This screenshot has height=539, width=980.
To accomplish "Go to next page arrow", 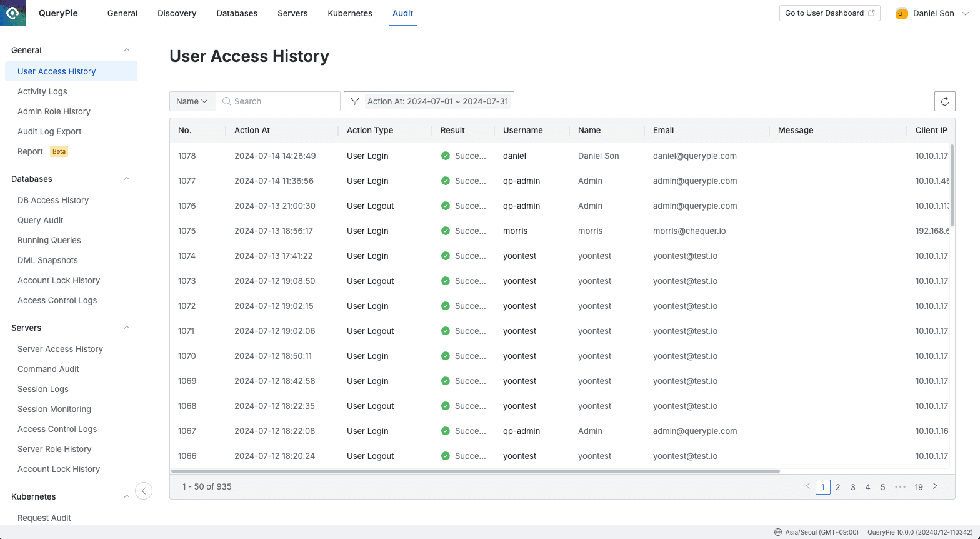I will (x=935, y=486).
